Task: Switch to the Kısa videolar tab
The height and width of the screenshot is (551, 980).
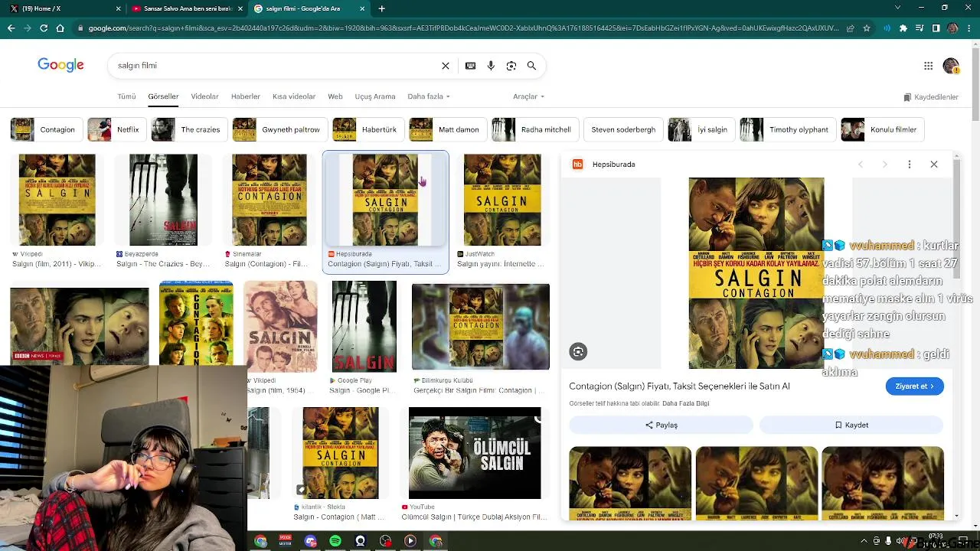Action: click(x=294, y=96)
